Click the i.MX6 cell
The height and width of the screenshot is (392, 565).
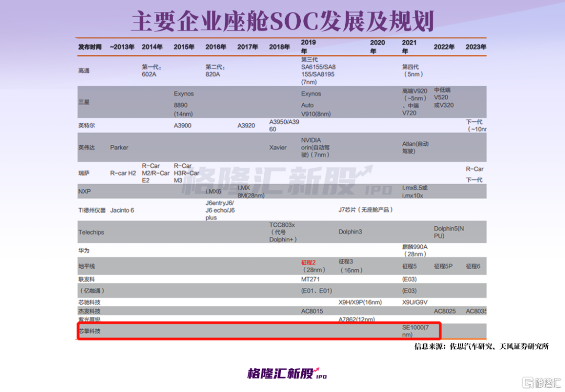coord(213,191)
